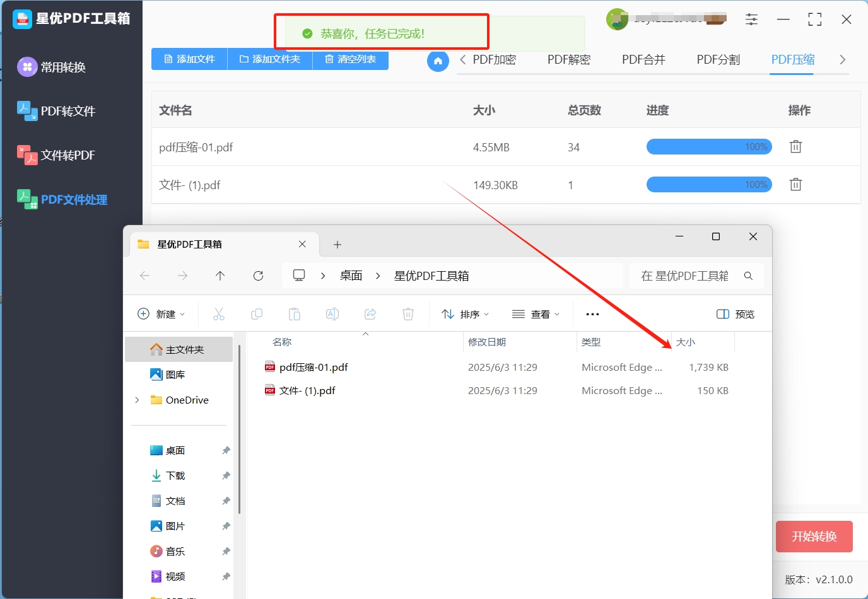Pin toggle for 下载 quick access
The width and height of the screenshot is (868, 599).
click(x=226, y=475)
